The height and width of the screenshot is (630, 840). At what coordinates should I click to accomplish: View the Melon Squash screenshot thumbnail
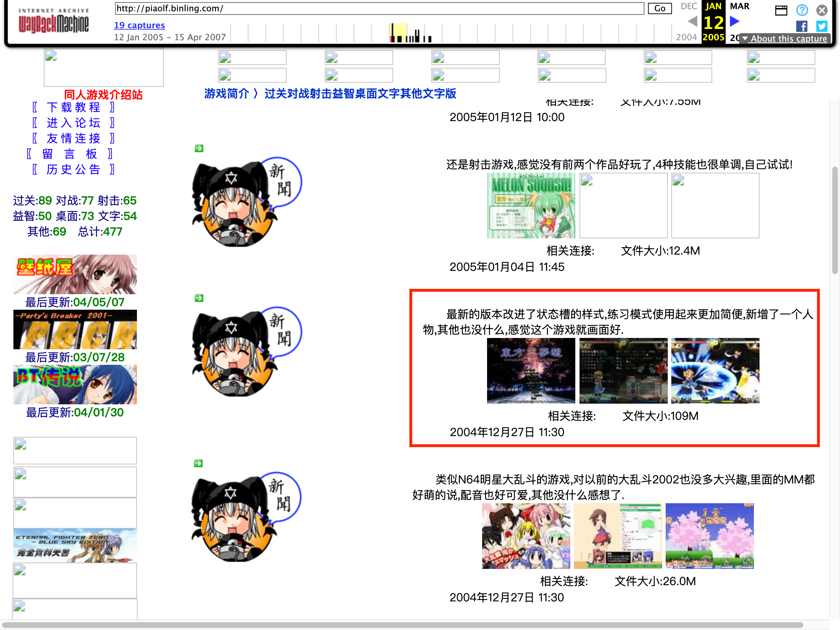coord(531,206)
